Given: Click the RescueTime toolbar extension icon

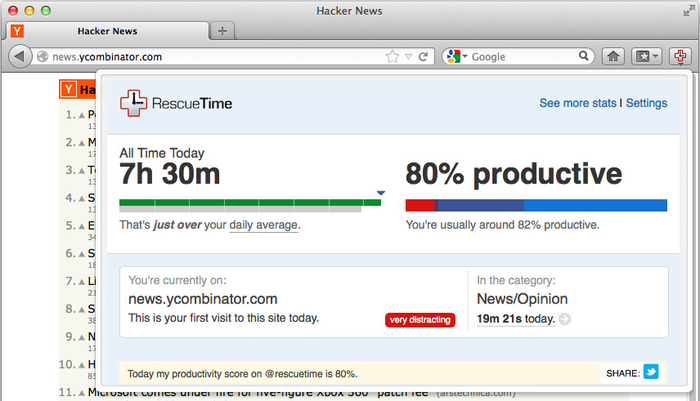Looking at the screenshot, I should pos(679,57).
